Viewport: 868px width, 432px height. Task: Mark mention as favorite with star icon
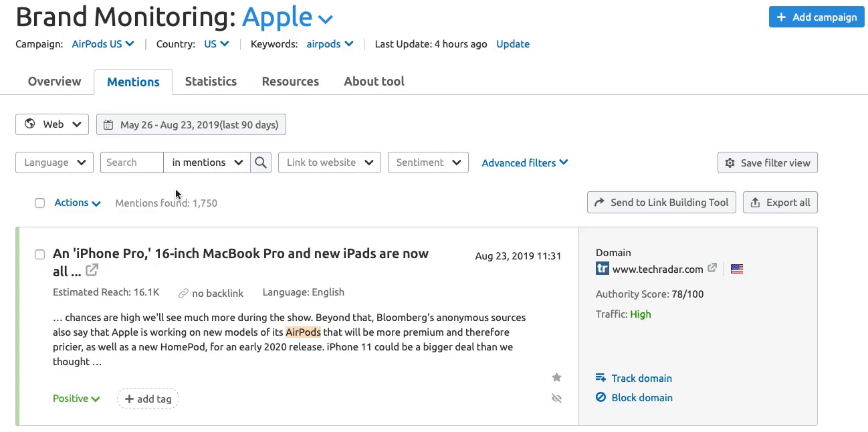point(556,378)
